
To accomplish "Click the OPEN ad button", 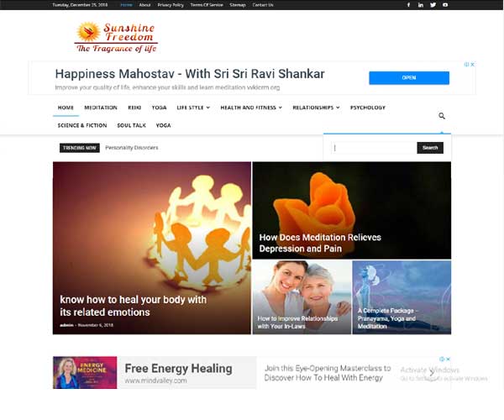I will [409, 78].
